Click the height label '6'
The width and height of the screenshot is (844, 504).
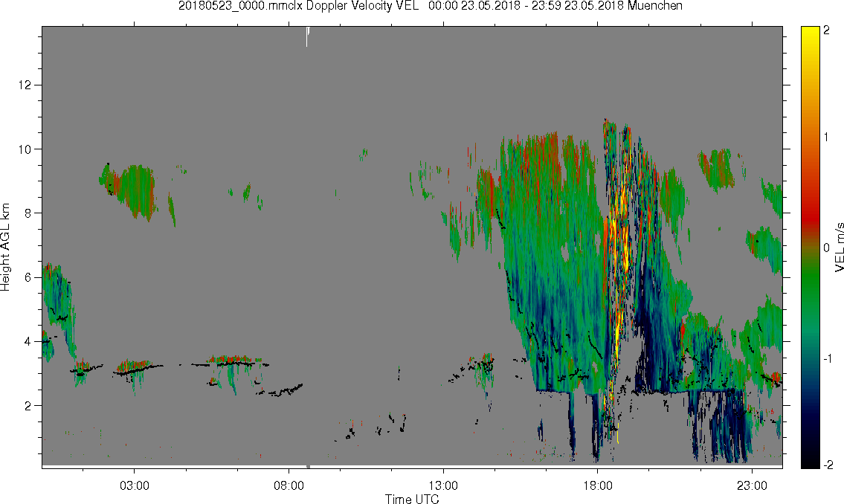point(28,277)
